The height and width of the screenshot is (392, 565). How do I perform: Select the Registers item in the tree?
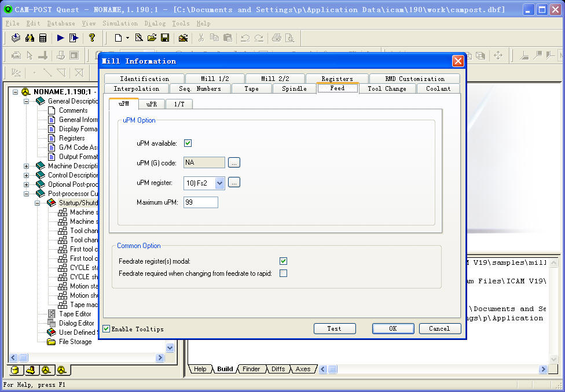coord(72,138)
